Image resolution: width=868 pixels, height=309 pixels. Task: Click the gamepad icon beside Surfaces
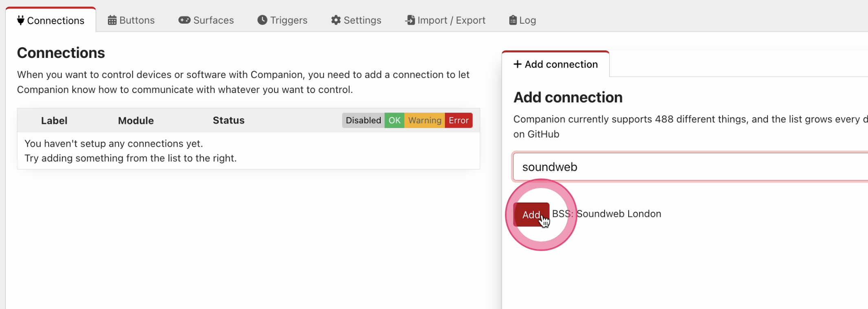pyautogui.click(x=184, y=20)
